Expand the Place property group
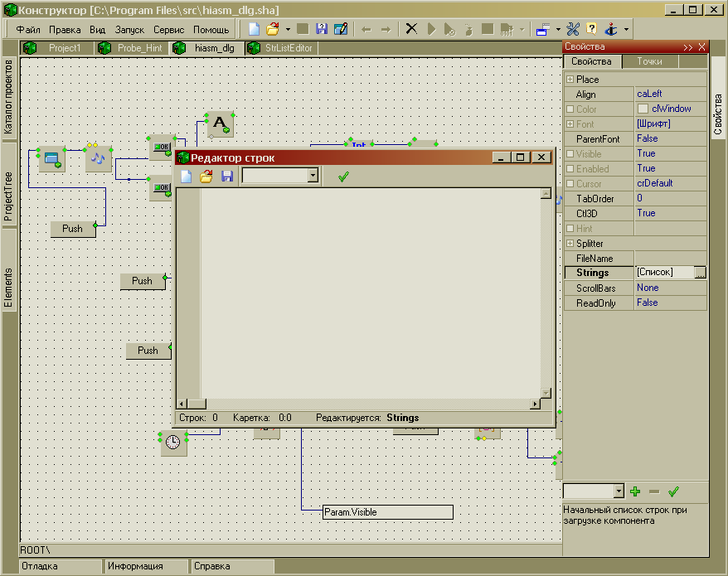The width and height of the screenshot is (728, 576). pos(570,80)
